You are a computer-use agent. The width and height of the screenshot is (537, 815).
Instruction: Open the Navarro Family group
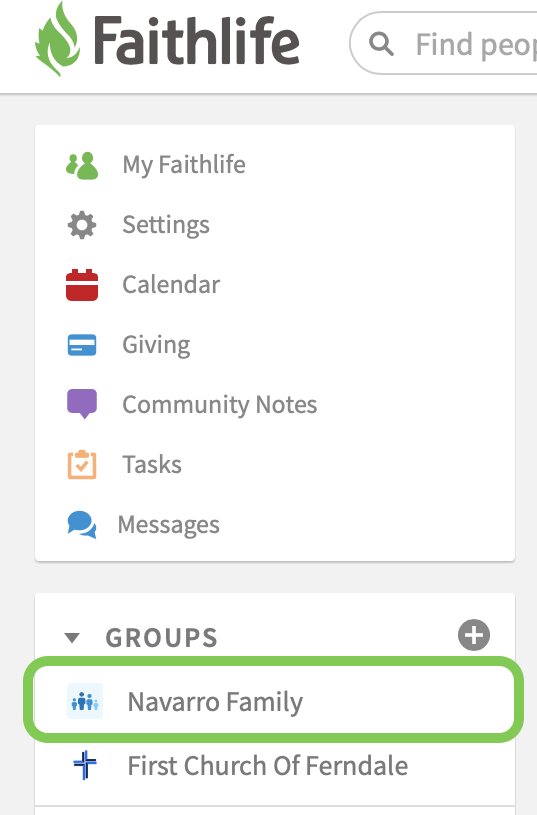[x=274, y=700]
